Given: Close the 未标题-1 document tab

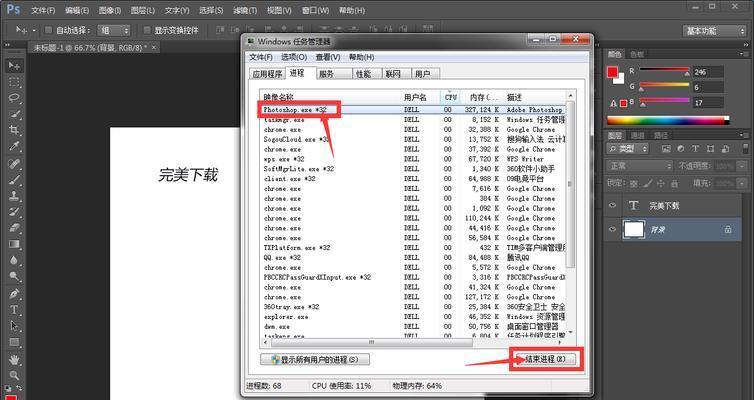Looking at the screenshot, I should point(154,48).
